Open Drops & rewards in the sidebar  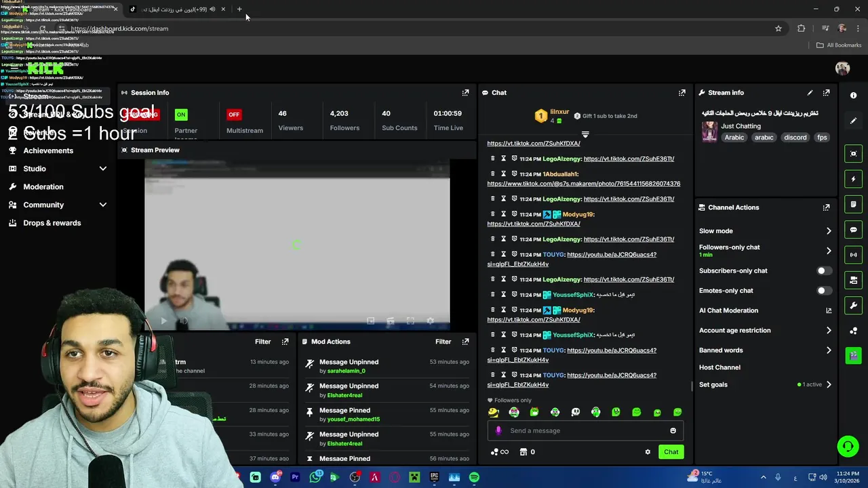(52, 223)
